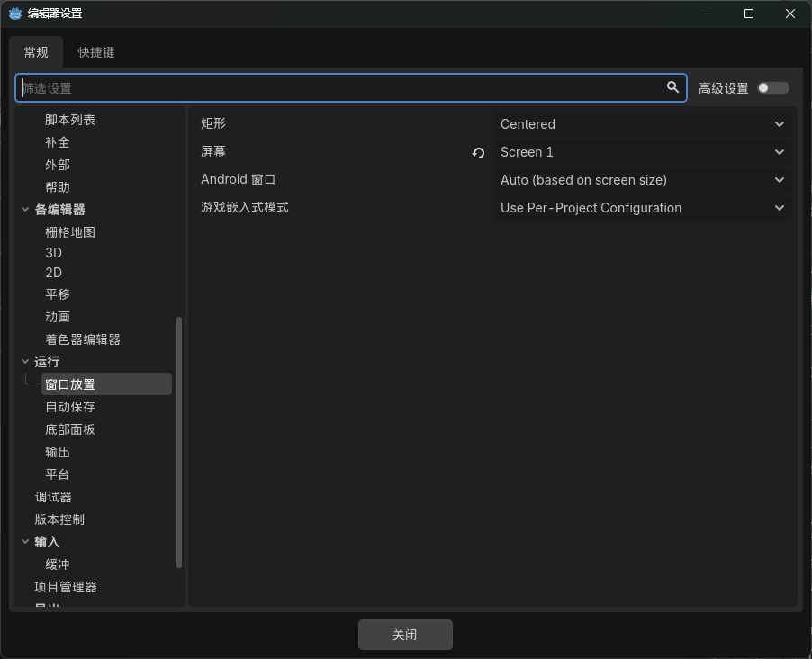812x659 pixels.
Task: Reset the 屏幕 setting with revert icon
Action: point(478,153)
